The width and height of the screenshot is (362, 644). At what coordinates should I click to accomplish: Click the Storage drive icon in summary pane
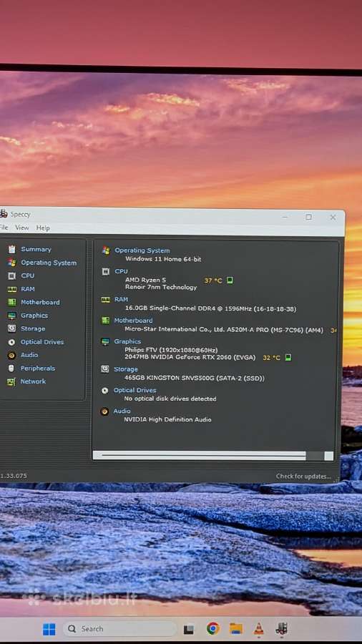tap(105, 369)
